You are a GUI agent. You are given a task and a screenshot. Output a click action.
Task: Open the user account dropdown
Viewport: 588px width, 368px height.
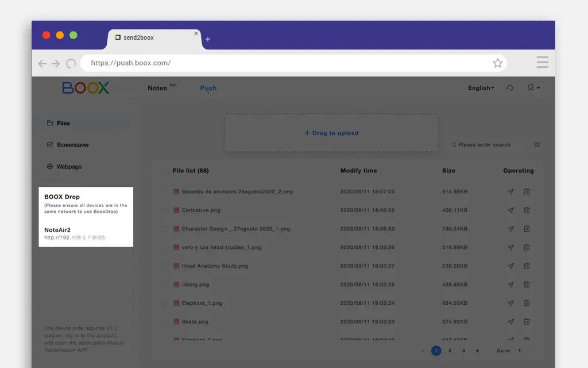(533, 88)
